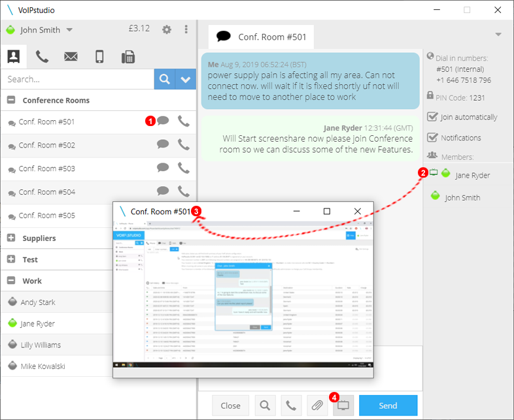Expand the Suppliers group
514x420 pixels.
point(11,238)
